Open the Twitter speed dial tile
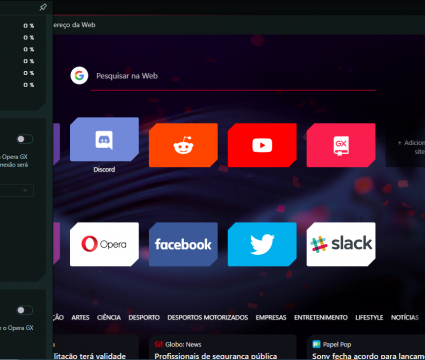Viewport: 425px width, 360px height. click(x=262, y=244)
